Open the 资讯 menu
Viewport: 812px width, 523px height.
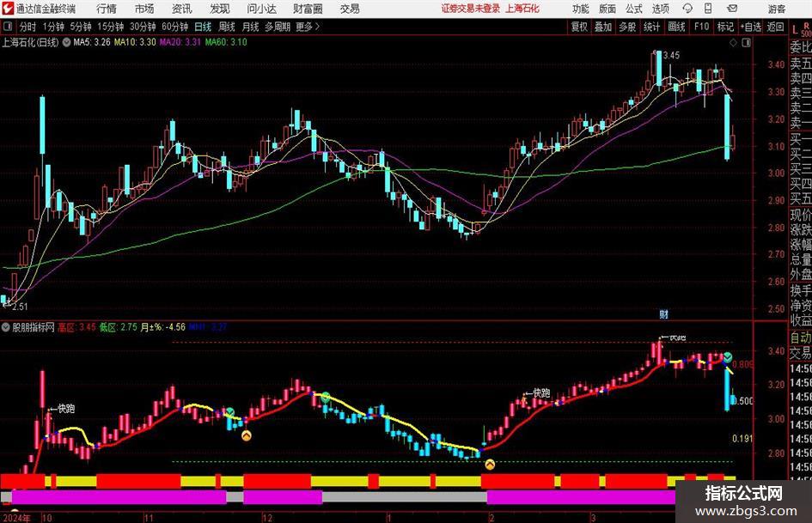(182, 9)
